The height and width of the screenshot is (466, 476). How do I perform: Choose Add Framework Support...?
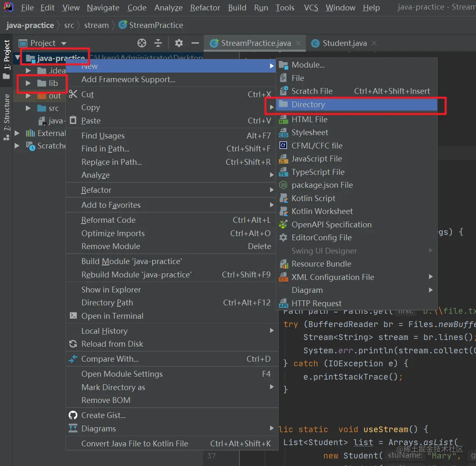(x=171, y=80)
